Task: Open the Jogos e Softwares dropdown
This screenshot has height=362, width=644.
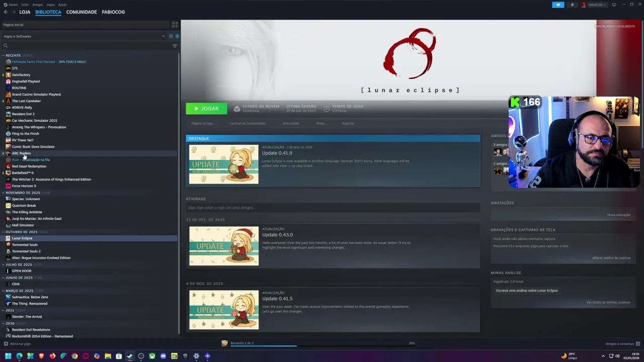Action: coord(84,36)
